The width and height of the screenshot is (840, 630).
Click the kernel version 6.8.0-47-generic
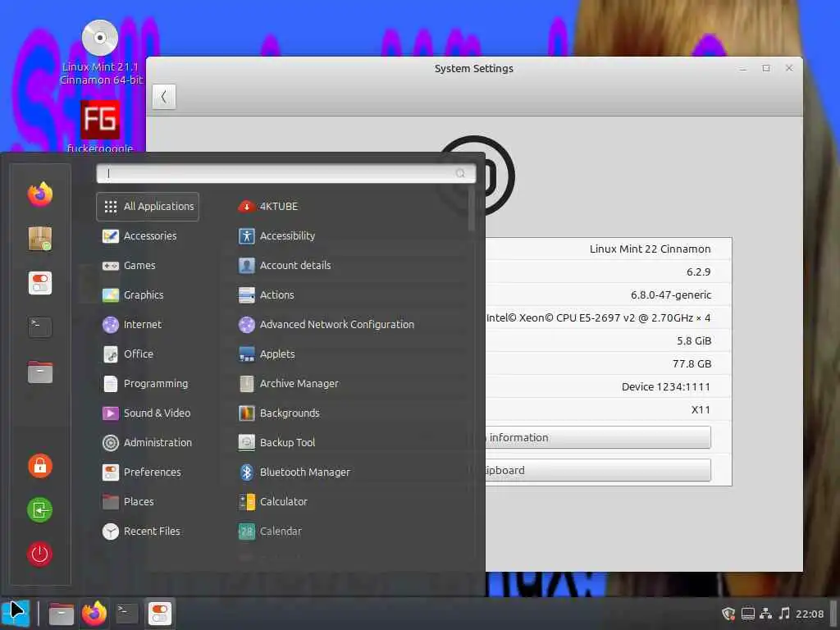coord(671,295)
